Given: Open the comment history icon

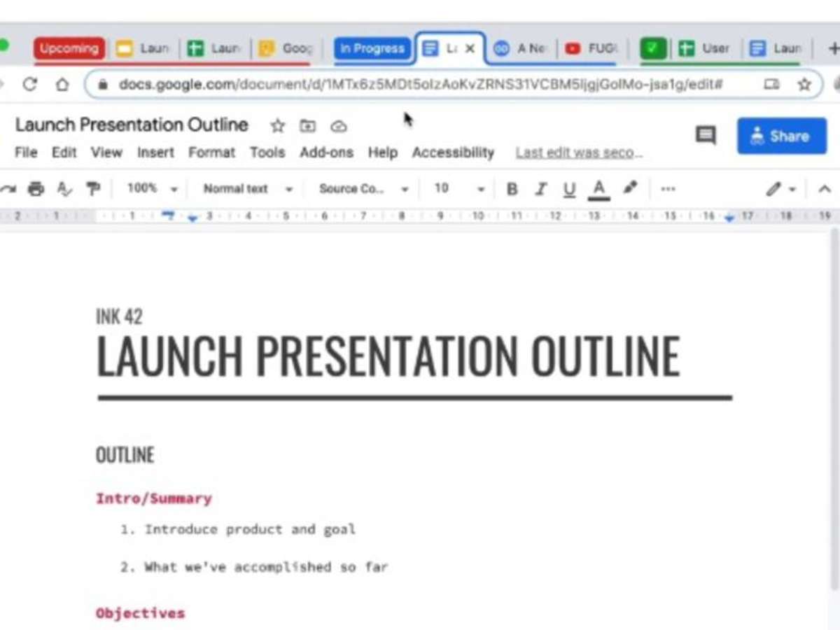Looking at the screenshot, I should click(x=706, y=135).
